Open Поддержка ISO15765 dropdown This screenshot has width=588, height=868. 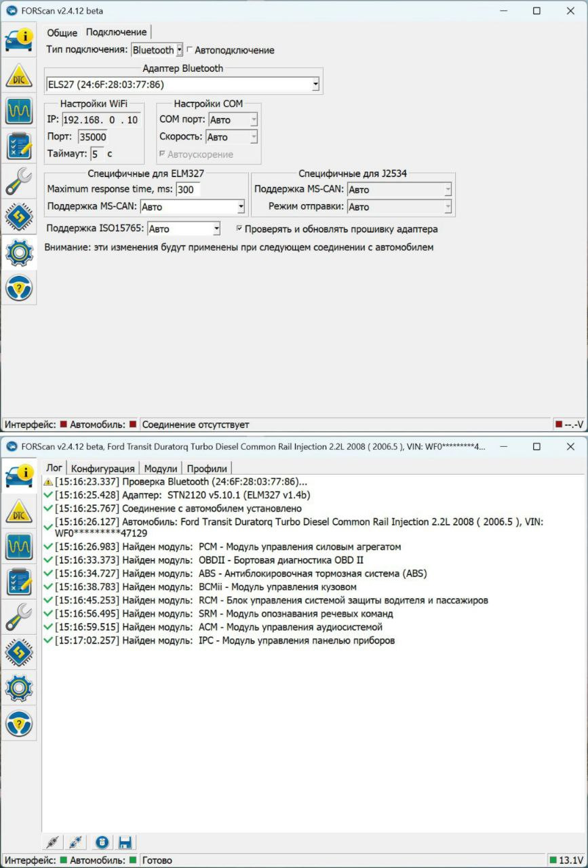point(184,229)
